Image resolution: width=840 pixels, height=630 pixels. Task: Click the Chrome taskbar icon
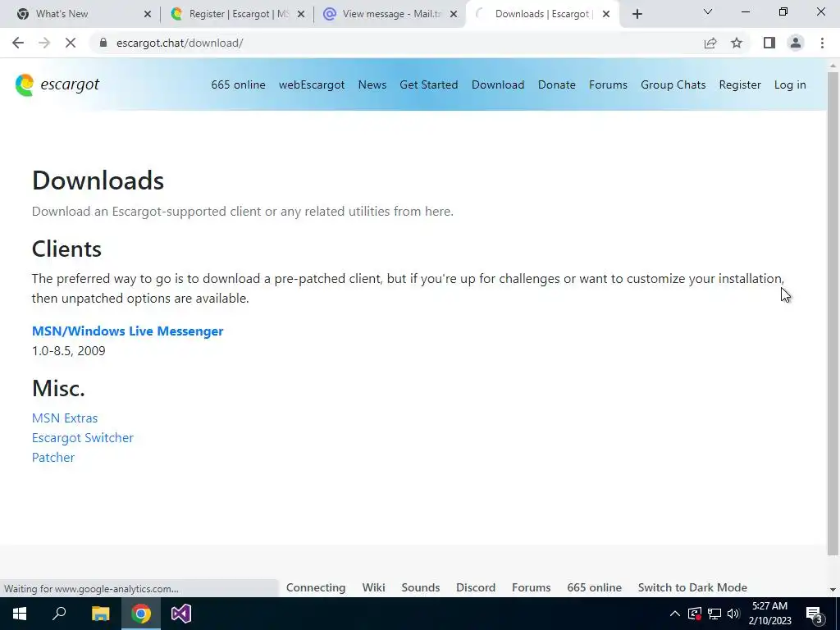(141, 614)
